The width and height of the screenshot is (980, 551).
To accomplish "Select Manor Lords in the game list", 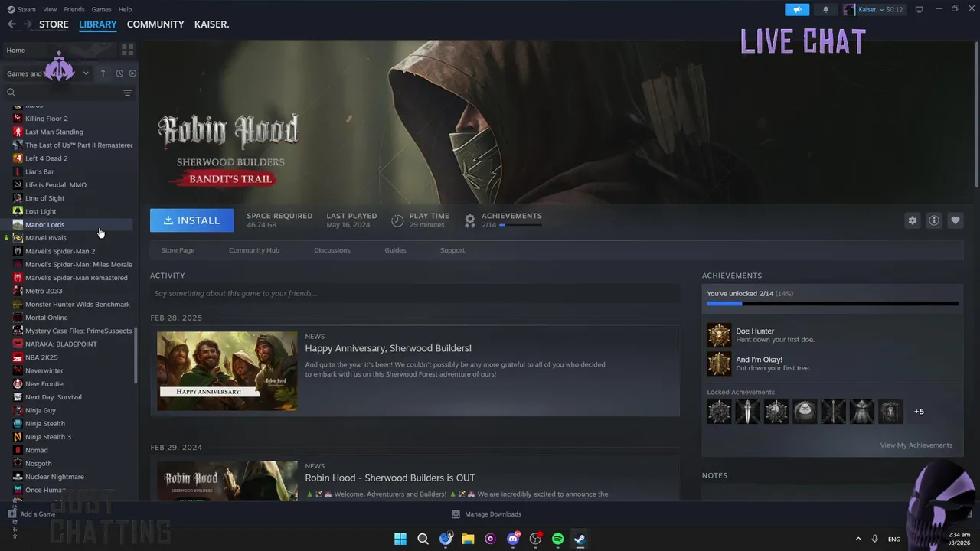I will [72, 225].
